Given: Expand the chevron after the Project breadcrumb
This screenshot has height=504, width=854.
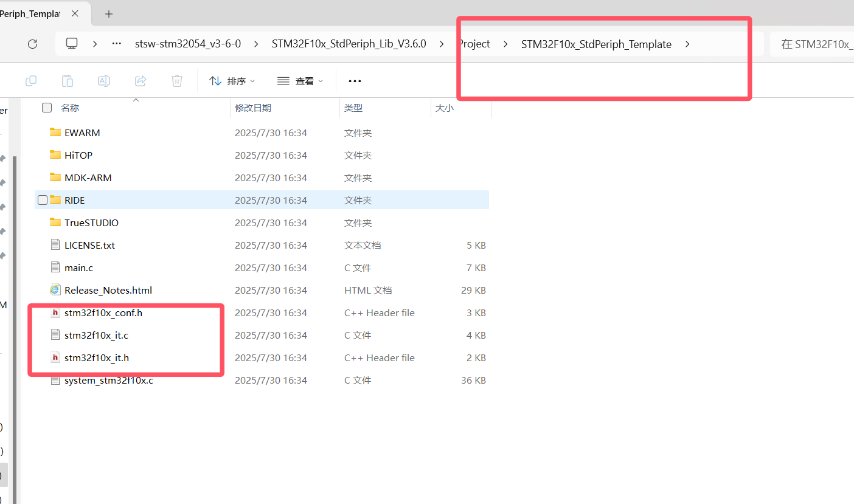Looking at the screenshot, I should tap(505, 44).
